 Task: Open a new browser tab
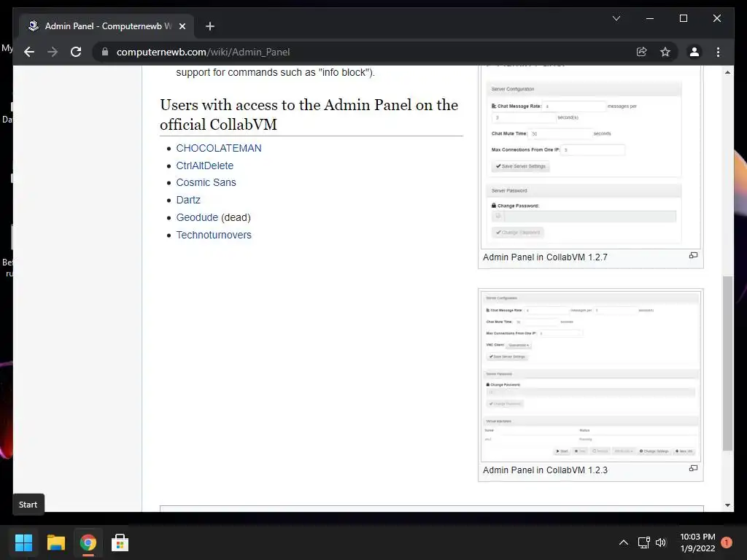click(x=210, y=26)
